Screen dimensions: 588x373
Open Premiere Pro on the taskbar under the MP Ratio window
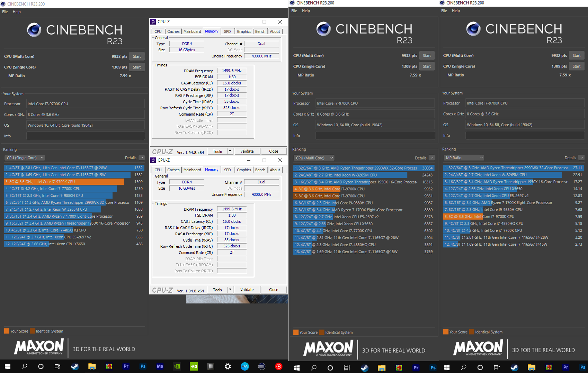(565, 367)
